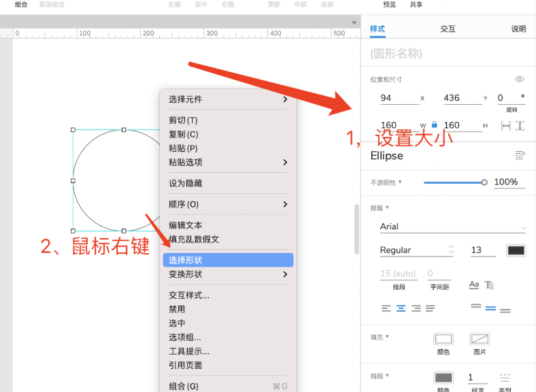Click the X position field 94
Image resolution: width=536 pixels, height=392 pixels.
coord(399,98)
